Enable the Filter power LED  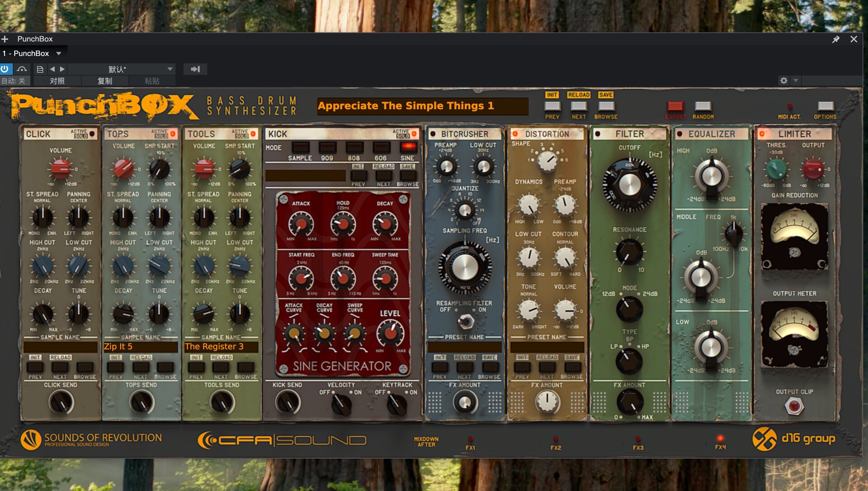pos(597,134)
